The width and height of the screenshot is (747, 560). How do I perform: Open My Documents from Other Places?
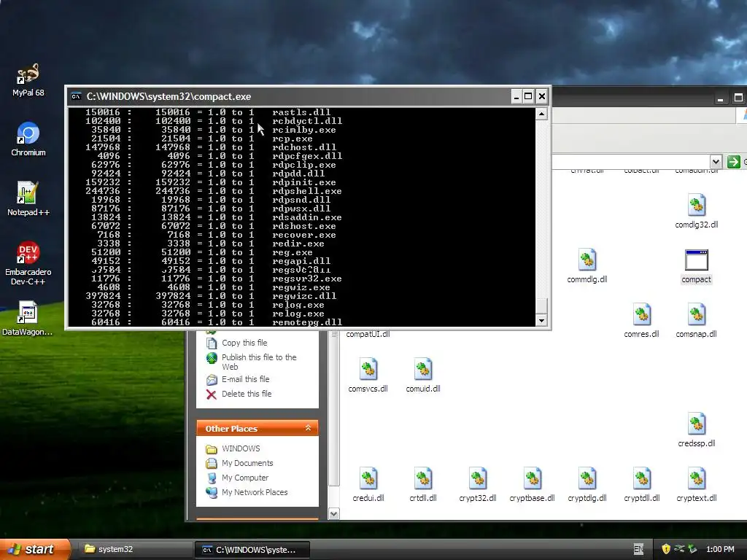coord(247,463)
